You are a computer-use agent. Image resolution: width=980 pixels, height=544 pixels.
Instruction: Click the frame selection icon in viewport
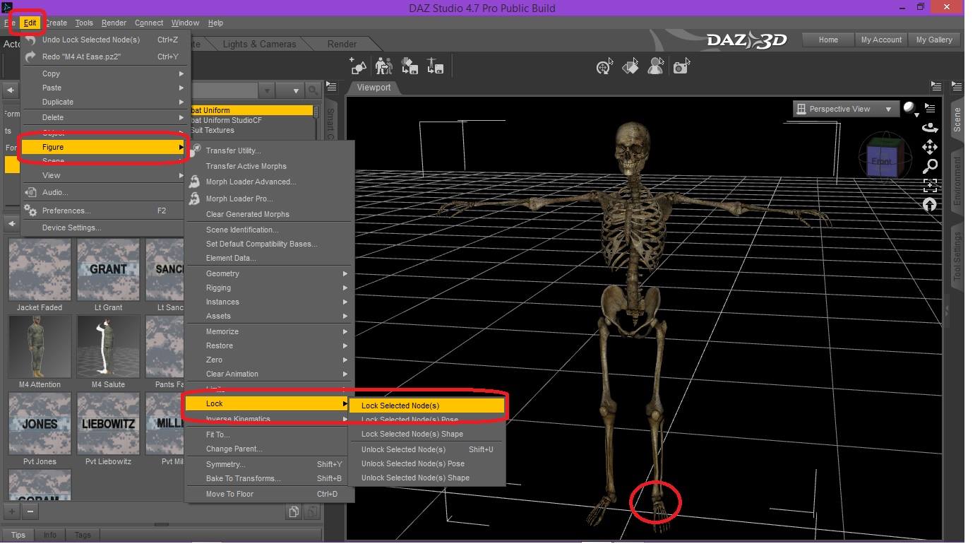930,185
